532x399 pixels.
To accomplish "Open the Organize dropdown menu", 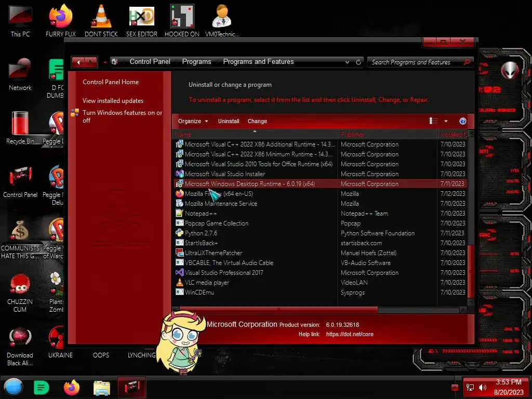I will pyautogui.click(x=193, y=121).
